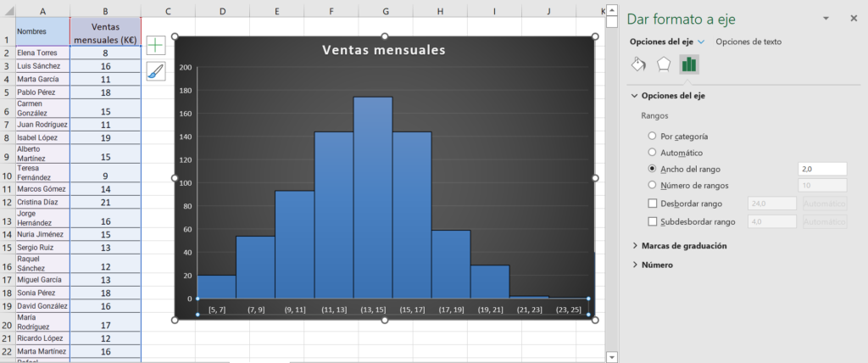Expand the Número section

[x=634, y=265]
